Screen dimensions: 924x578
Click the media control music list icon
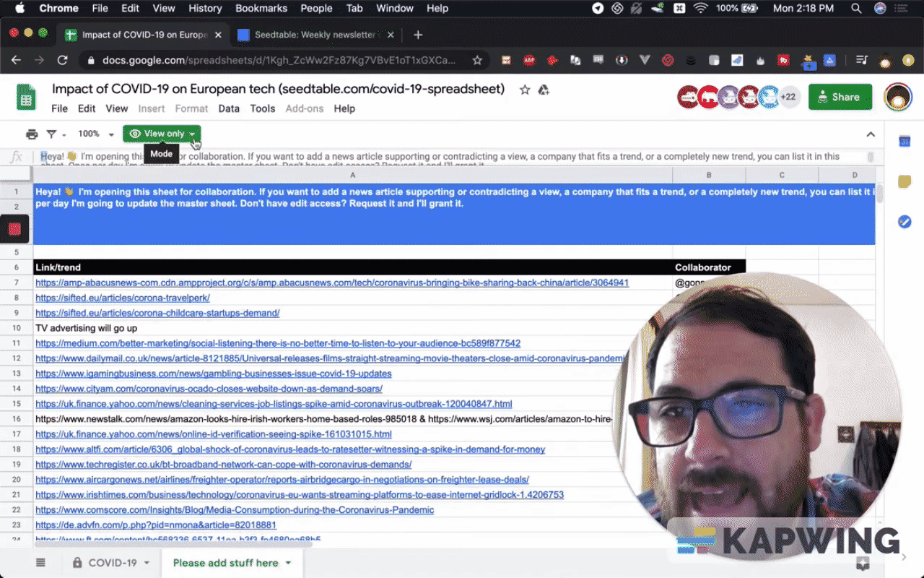861,61
